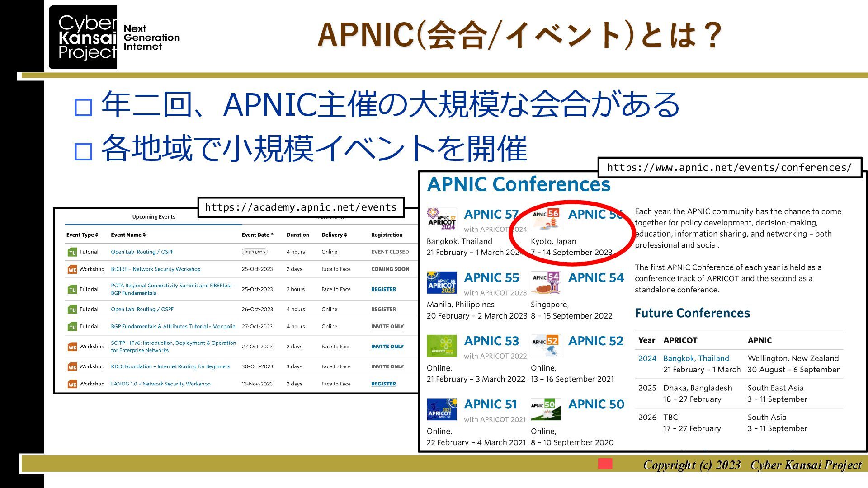Click the apnic.net/events/conferences URL label
Viewport: 868px width, 488px height.
[x=730, y=168]
